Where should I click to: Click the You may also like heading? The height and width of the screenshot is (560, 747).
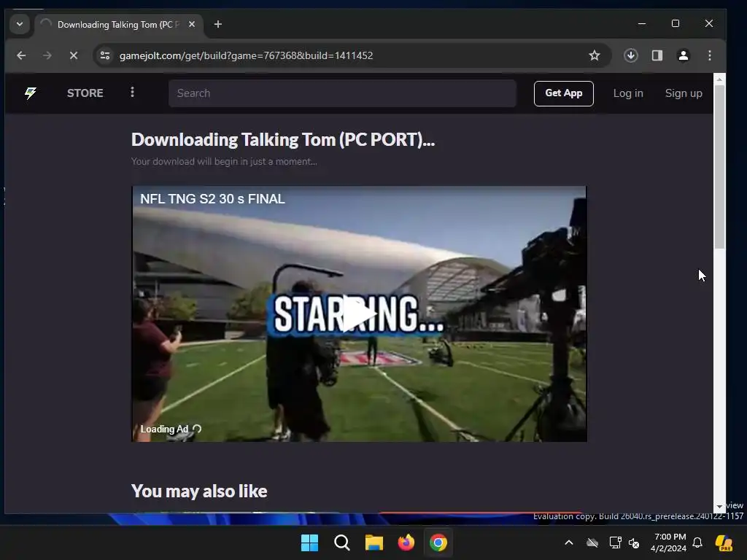tap(199, 491)
